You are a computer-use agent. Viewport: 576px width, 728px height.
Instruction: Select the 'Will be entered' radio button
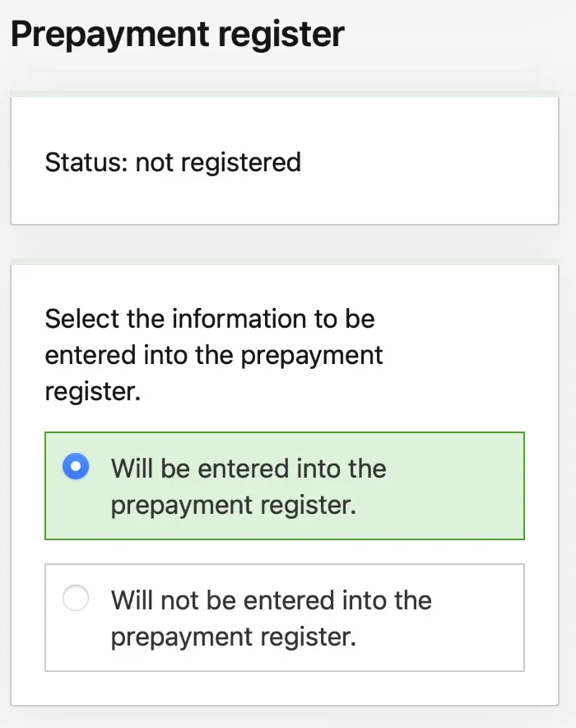(76, 466)
